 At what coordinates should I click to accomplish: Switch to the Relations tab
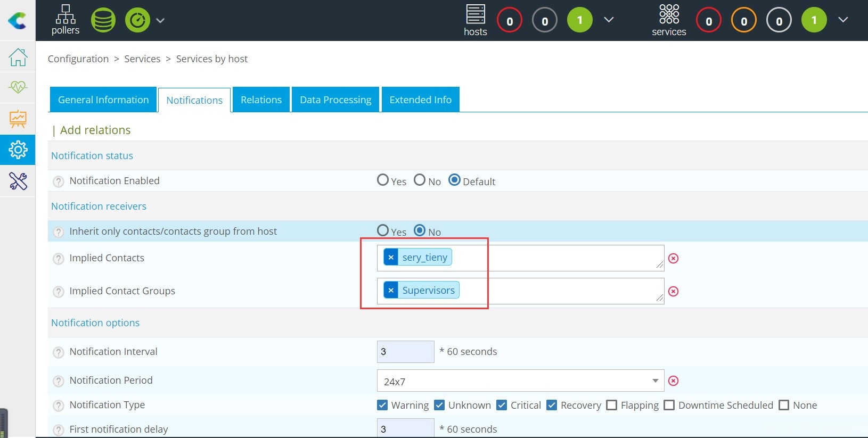click(261, 100)
